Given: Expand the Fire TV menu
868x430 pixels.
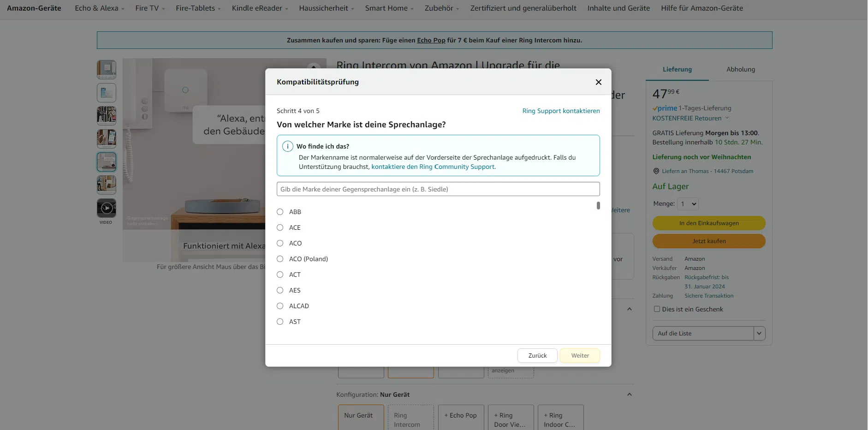Looking at the screenshot, I should coord(150,8).
